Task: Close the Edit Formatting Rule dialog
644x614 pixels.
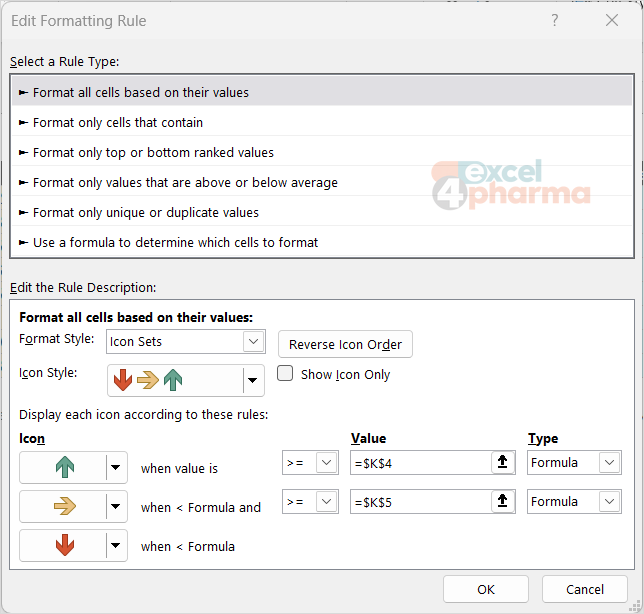Action: pos(612,20)
